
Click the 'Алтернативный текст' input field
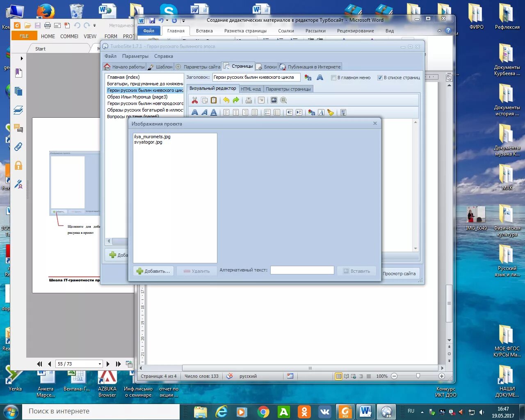[302, 270]
